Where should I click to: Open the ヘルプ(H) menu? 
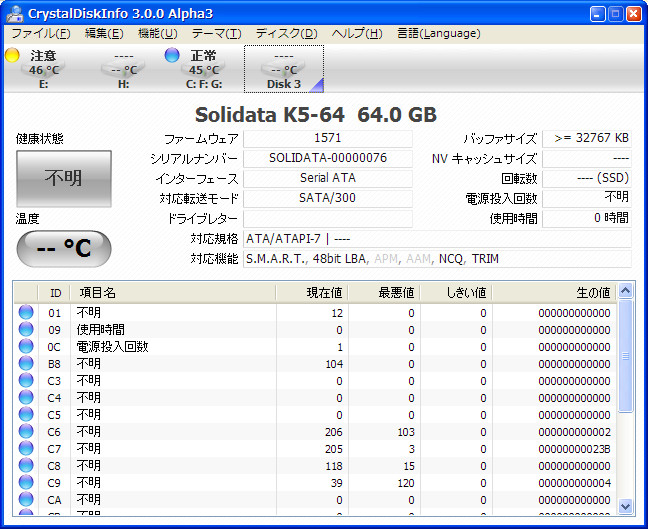pos(357,33)
